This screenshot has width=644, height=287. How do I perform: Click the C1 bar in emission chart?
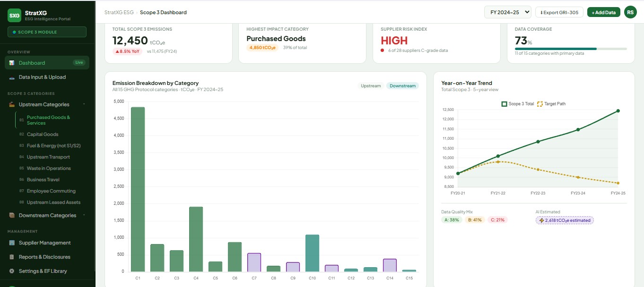[138, 189]
